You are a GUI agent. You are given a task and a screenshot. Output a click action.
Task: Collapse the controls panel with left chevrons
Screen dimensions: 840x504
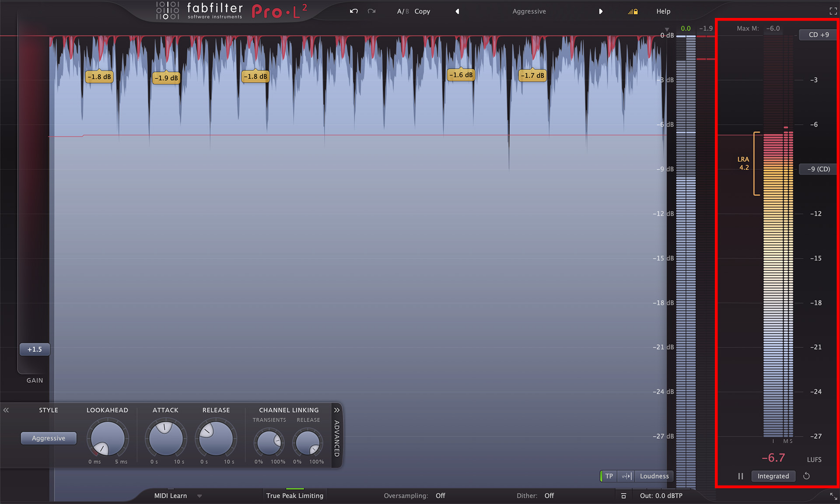(x=6, y=410)
